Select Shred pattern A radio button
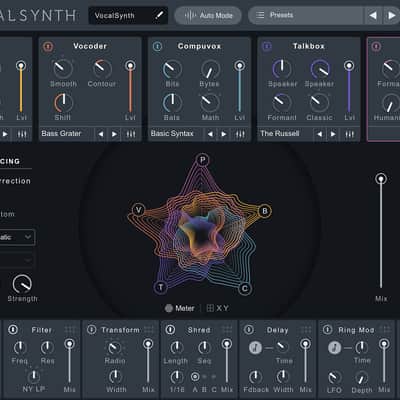Viewport: 400px width, 400px height. [x=195, y=377]
